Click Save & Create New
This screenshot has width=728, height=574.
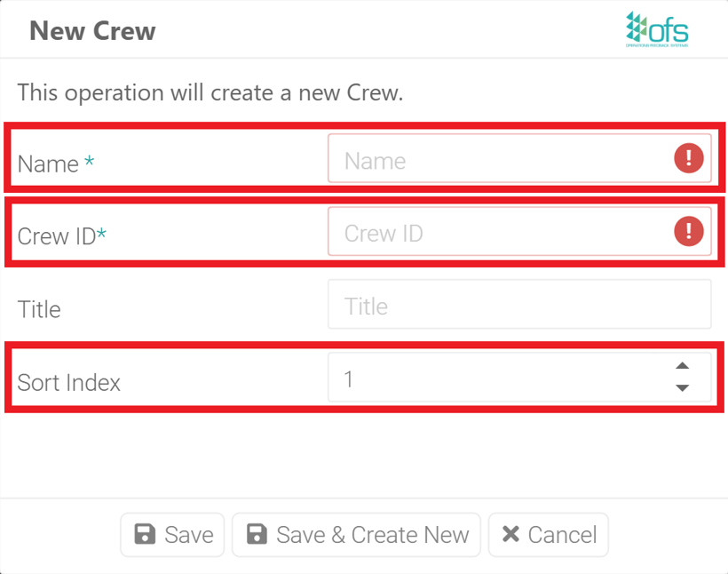click(356, 534)
